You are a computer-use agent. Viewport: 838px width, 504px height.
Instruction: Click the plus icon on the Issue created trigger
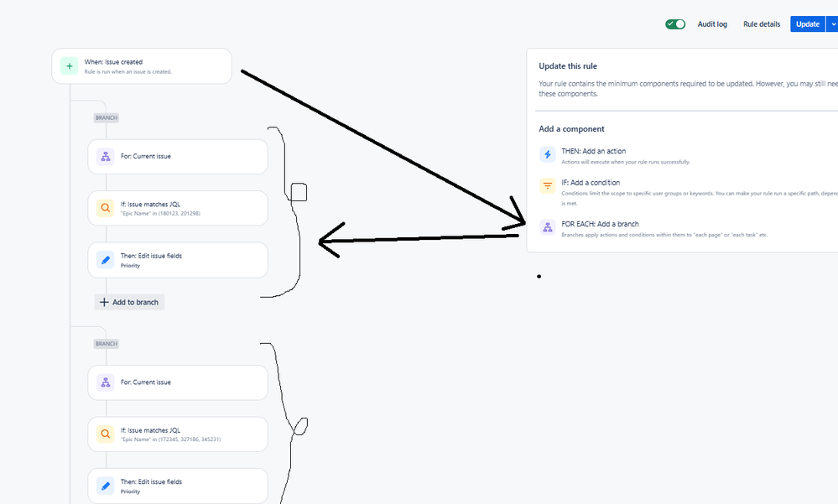click(70, 65)
